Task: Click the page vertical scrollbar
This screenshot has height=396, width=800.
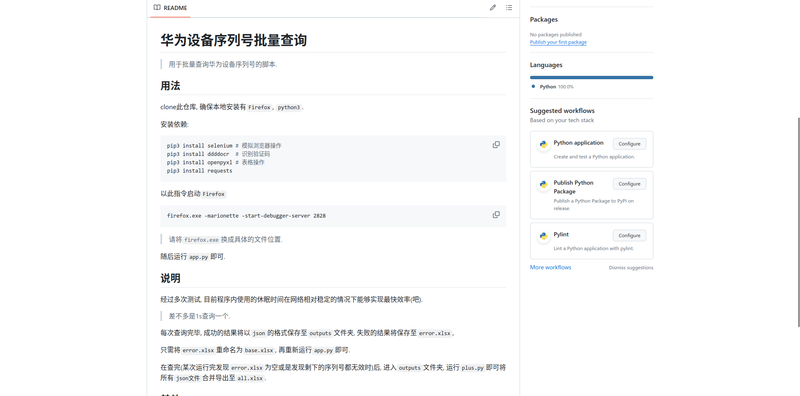Action: pos(798,222)
